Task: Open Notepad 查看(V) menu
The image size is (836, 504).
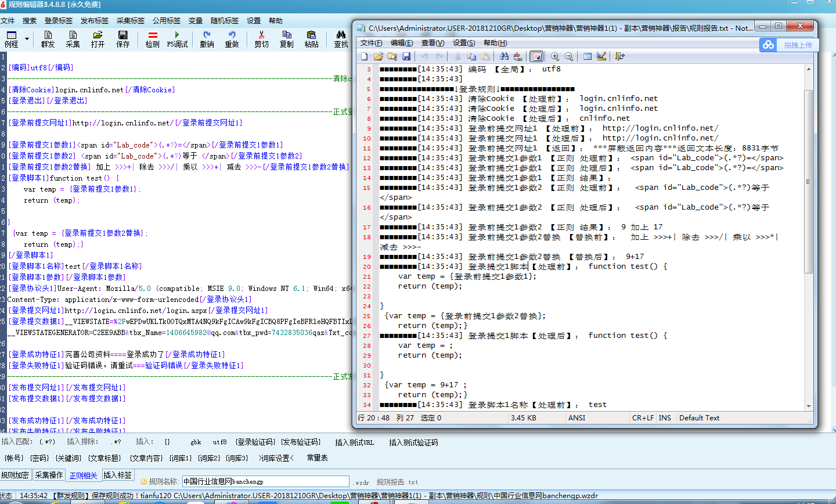Action: tap(433, 42)
